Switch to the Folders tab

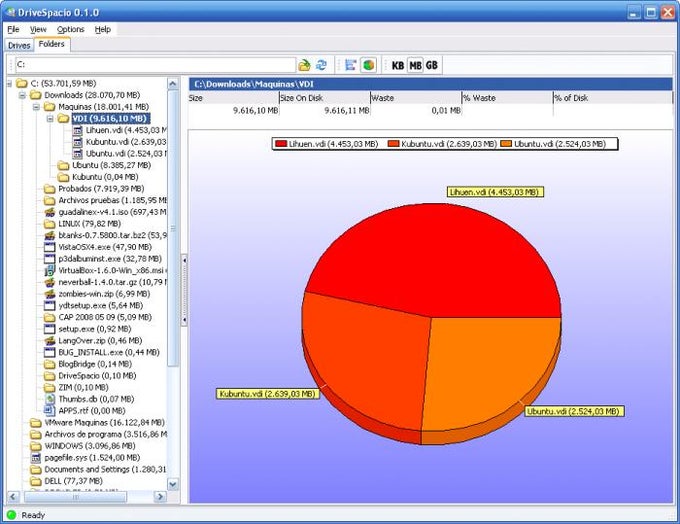click(x=52, y=44)
